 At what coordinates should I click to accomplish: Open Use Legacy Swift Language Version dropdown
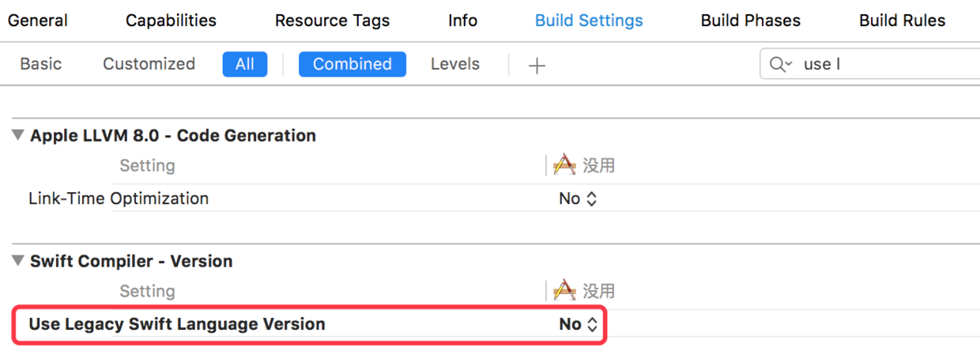579,324
